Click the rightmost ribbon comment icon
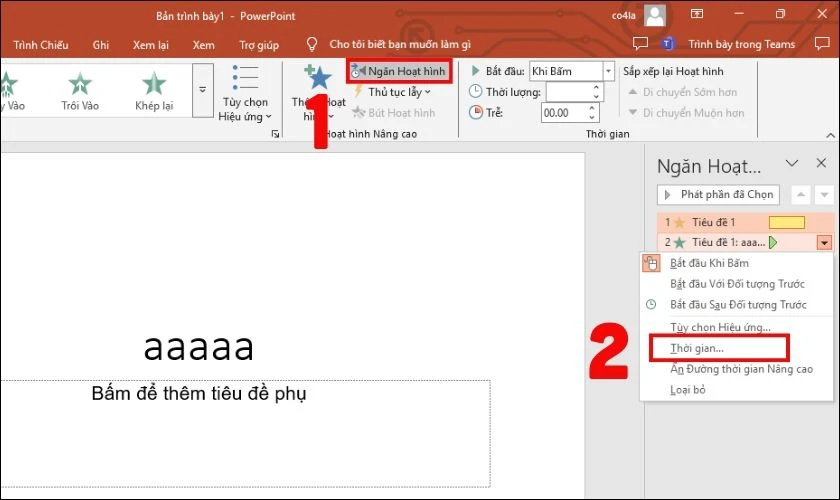 coord(822,43)
